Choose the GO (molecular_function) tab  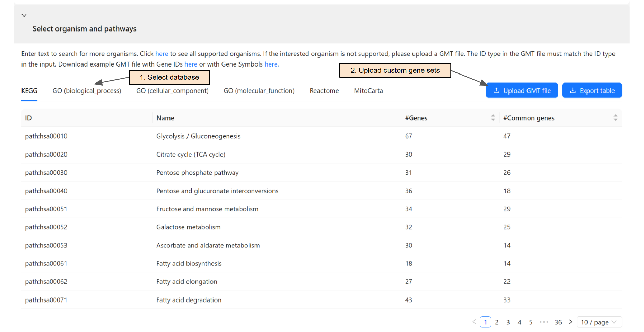click(x=259, y=91)
